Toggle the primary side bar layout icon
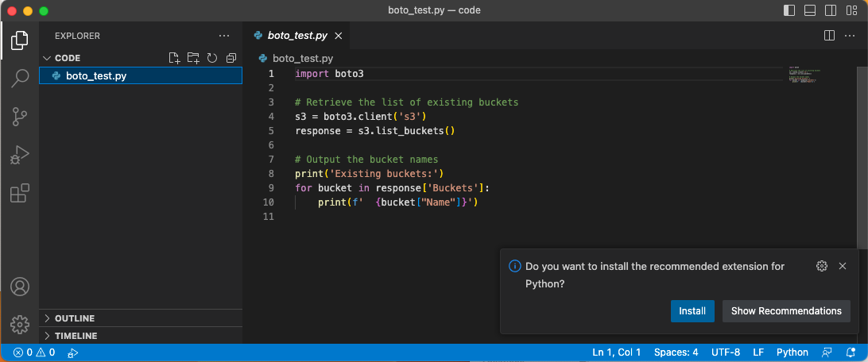Screen dimensions: 868x362 click(x=789, y=10)
